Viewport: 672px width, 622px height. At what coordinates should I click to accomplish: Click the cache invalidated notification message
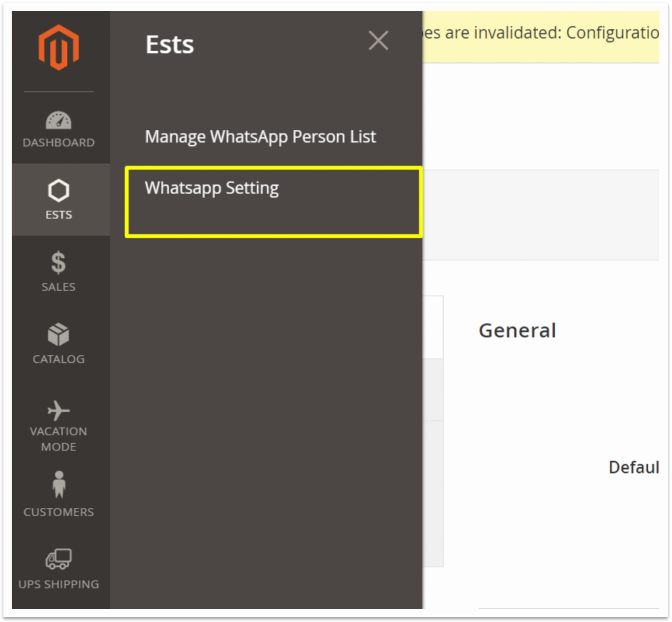tap(541, 33)
